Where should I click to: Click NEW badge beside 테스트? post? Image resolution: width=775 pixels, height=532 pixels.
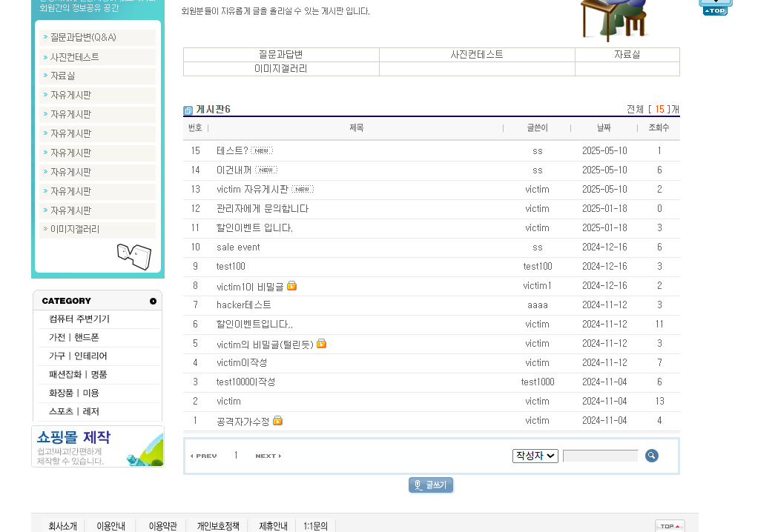click(x=262, y=150)
